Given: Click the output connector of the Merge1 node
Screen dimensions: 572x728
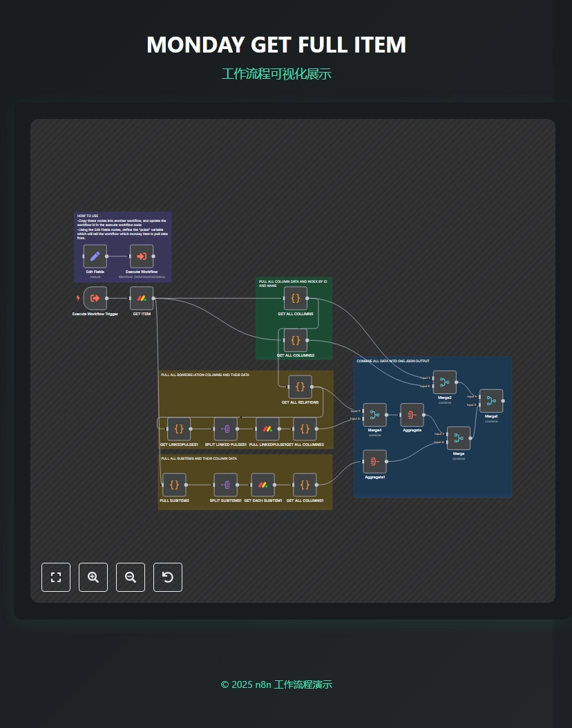Looking at the screenshot, I should tap(504, 401).
